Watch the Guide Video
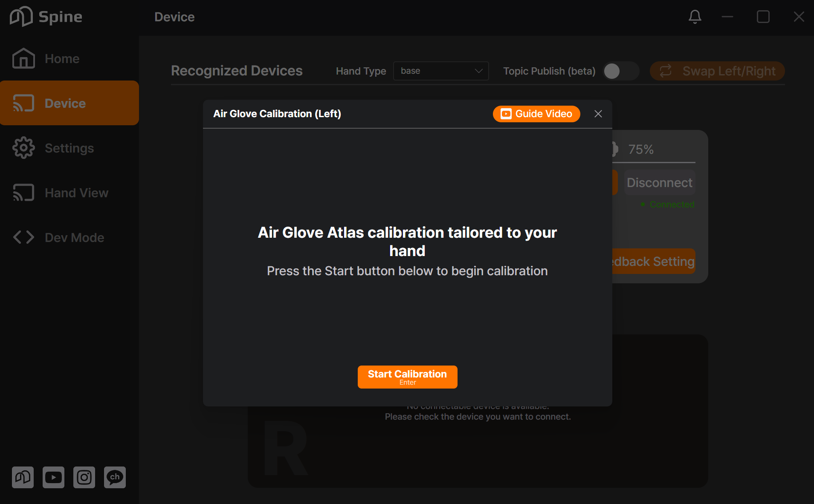The height and width of the screenshot is (504, 814). tap(536, 114)
